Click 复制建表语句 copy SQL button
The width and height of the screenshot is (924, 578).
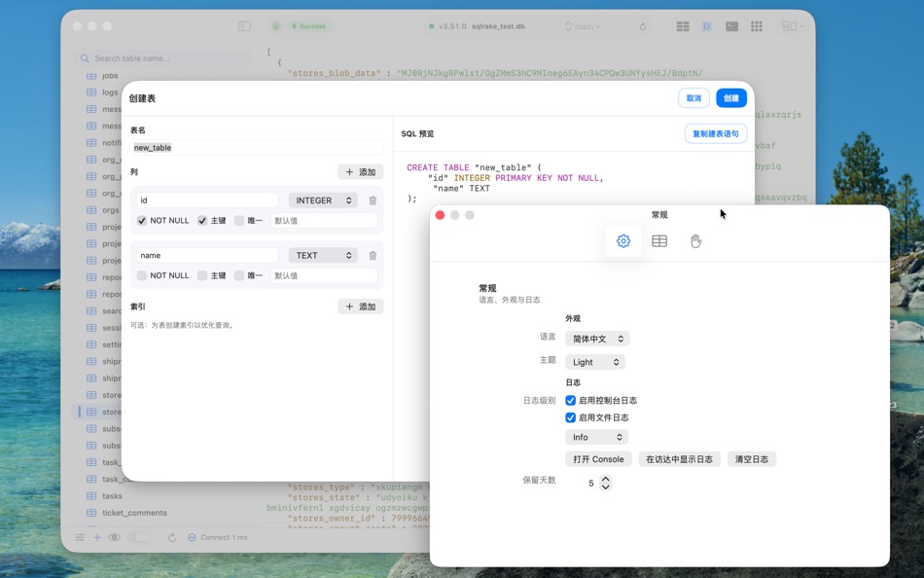tap(716, 134)
